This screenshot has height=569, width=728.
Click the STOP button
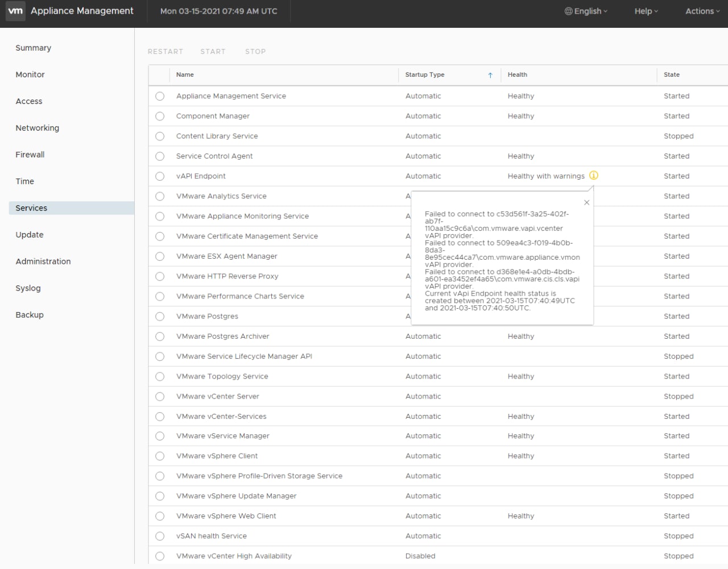coord(255,51)
